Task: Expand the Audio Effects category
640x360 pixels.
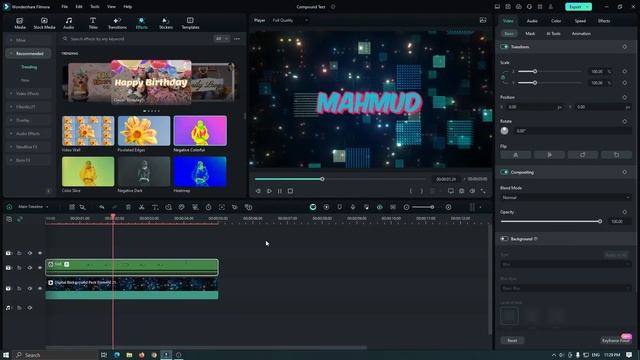Action: (x=29, y=133)
